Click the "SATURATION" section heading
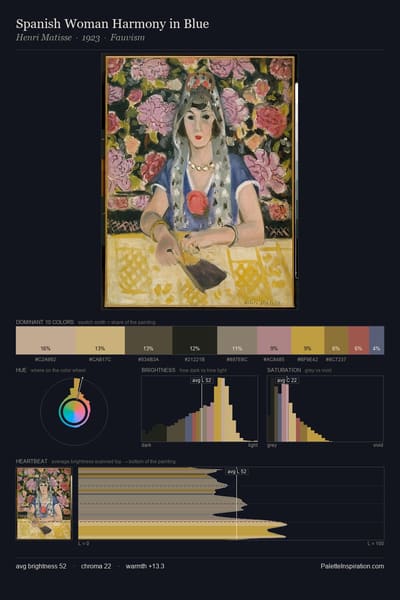Screen dimensions: 400x600 point(284,370)
